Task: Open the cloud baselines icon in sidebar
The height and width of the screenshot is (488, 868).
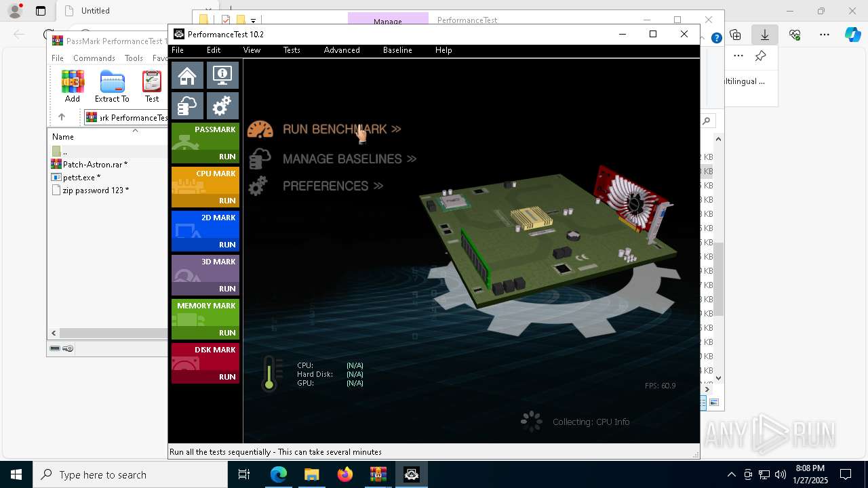Action: tap(187, 106)
